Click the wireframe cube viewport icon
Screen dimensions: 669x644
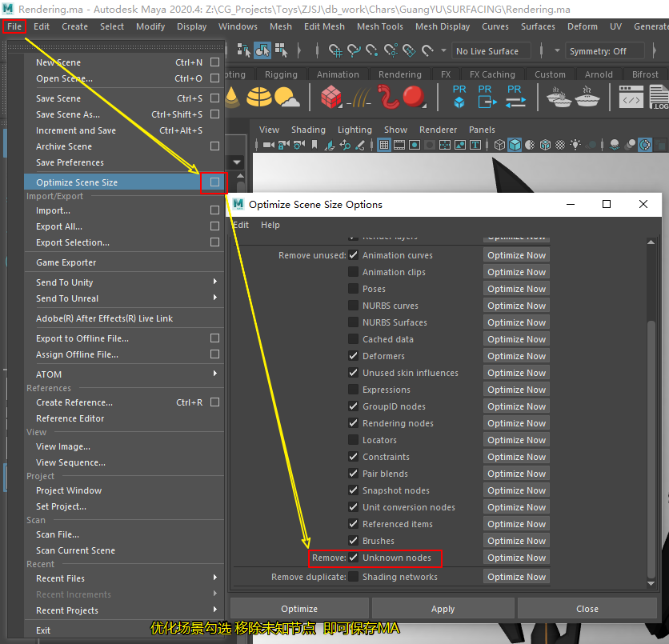499,146
